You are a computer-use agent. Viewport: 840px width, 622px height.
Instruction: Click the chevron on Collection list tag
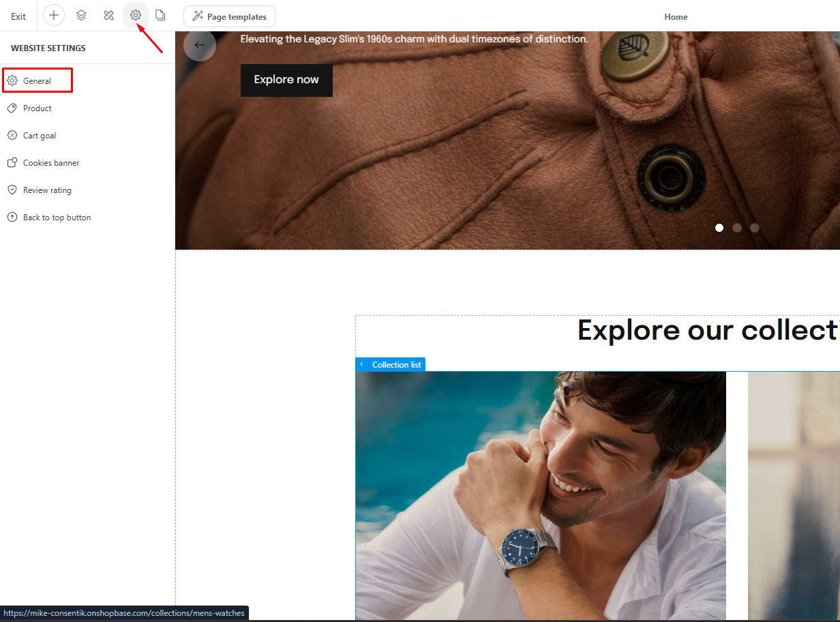click(x=361, y=365)
